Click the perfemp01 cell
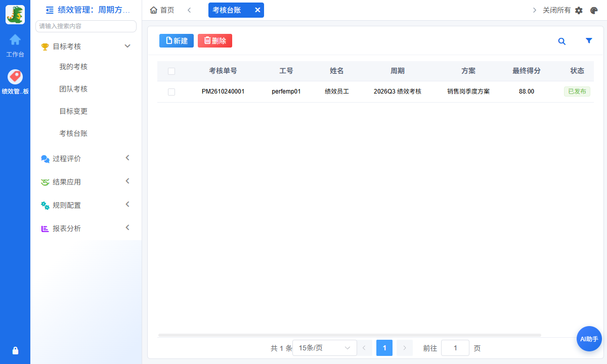Screen dimensions: 607x364 (286, 92)
